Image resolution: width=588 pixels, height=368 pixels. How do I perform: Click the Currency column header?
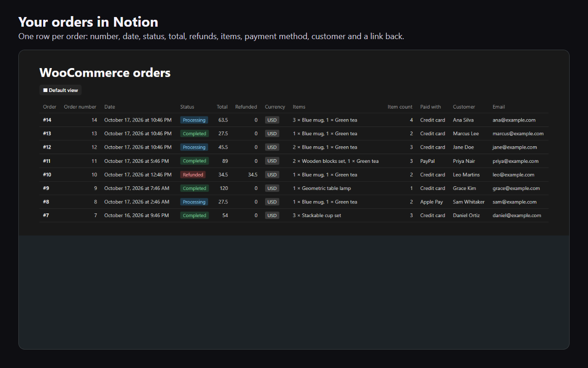pyautogui.click(x=275, y=107)
